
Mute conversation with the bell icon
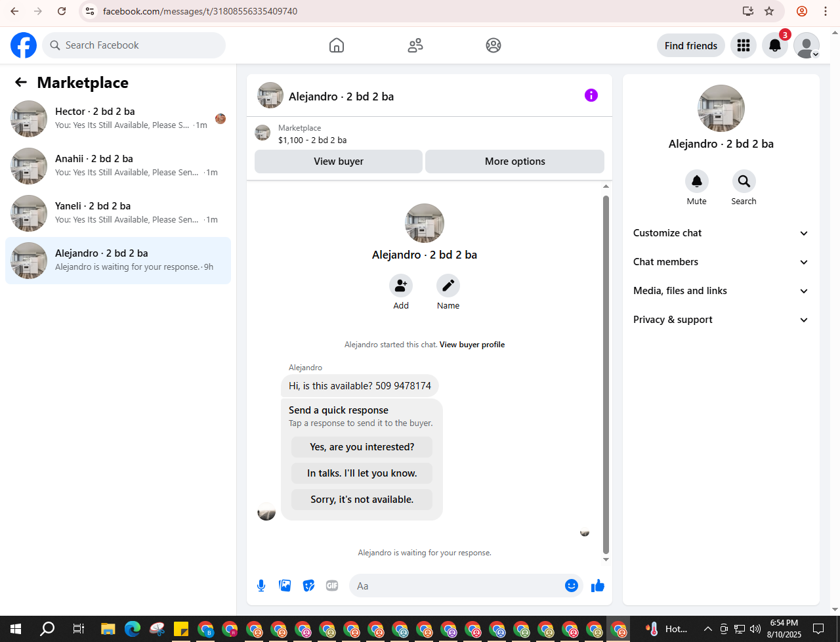(x=697, y=181)
